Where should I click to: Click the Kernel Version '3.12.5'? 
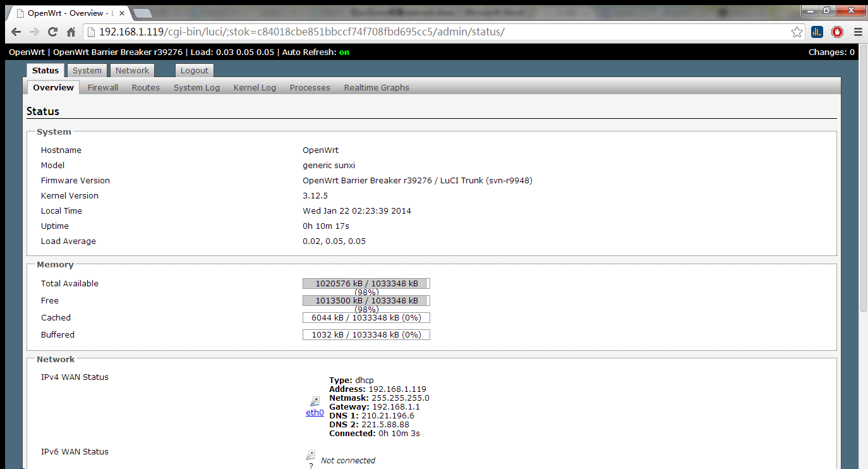(x=315, y=196)
